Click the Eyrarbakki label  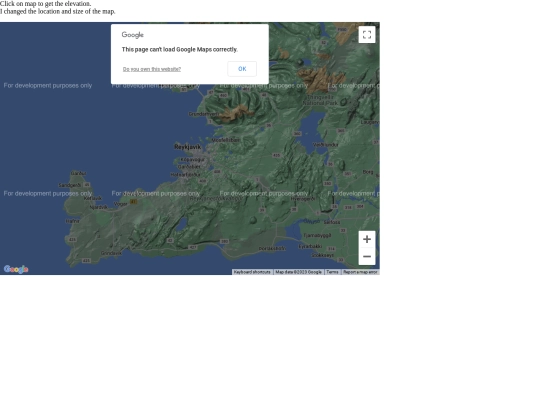click(x=310, y=247)
